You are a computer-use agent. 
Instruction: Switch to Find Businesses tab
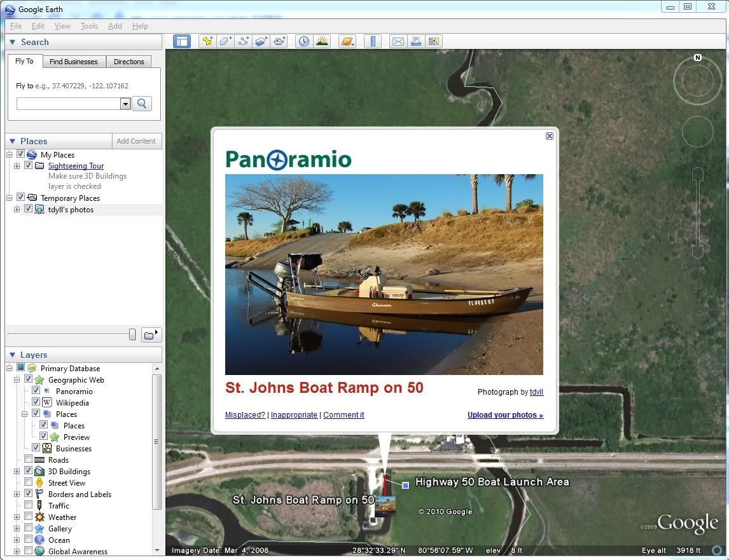(74, 62)
